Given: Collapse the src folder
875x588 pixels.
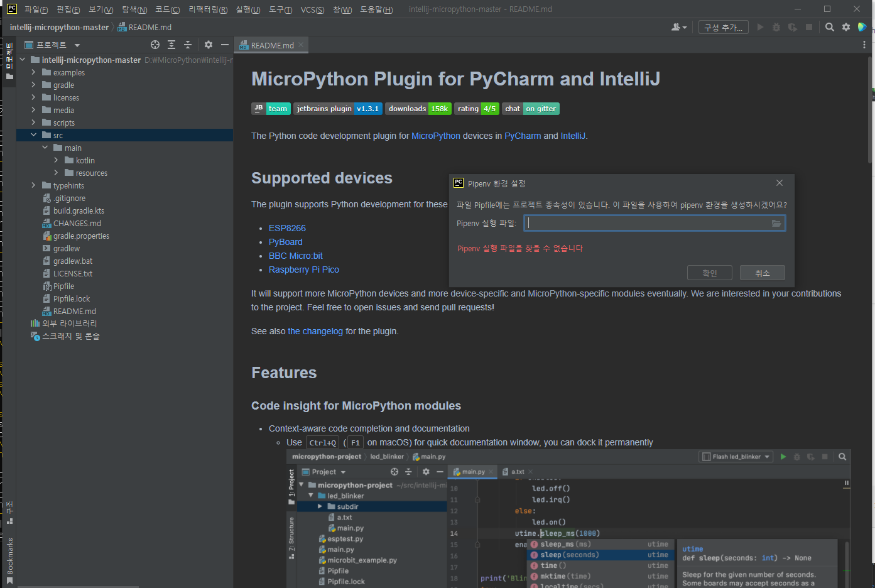Looking at the screenshot, I should pyautogui.click(x=33, y=135).
